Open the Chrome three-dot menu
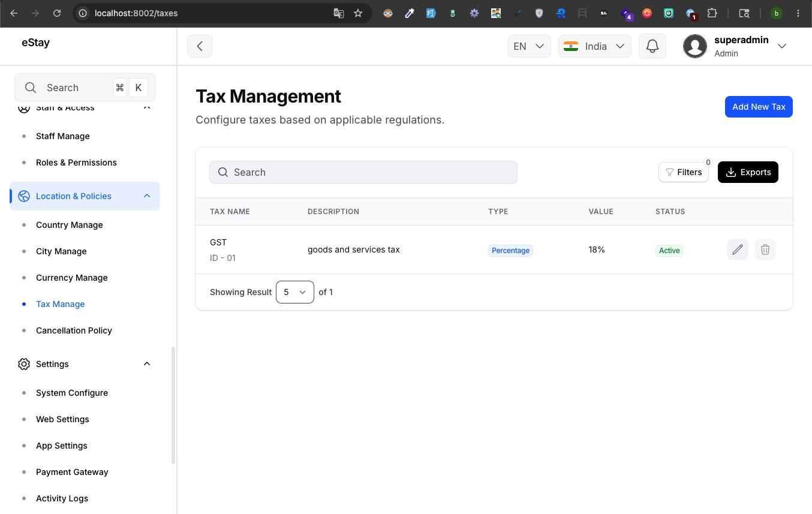 coord(798,13)
